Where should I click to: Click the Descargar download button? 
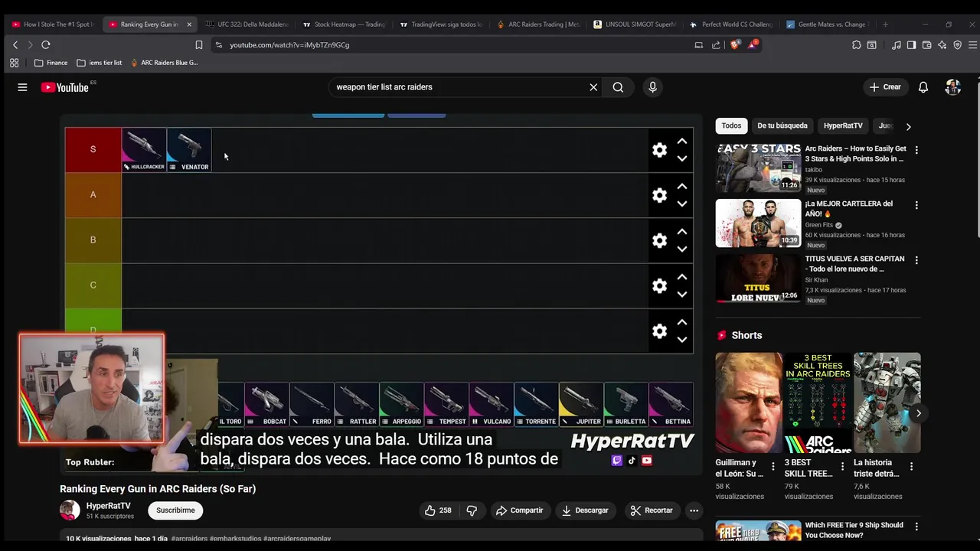point(585,510)
